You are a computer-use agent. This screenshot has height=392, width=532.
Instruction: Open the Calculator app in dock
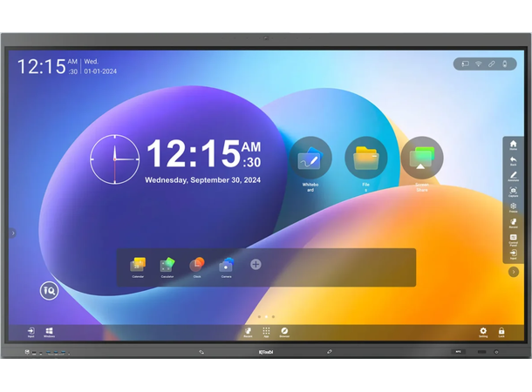[x=167, y=267]
